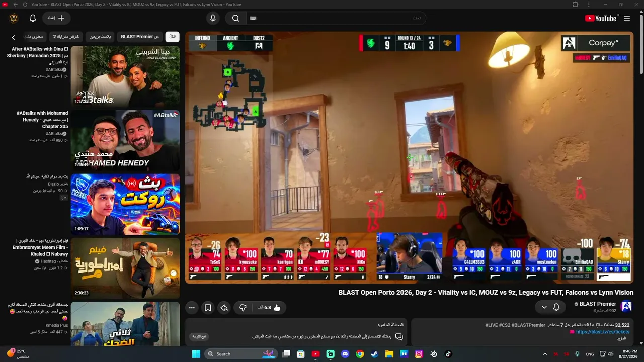Open TikTok from the taskbar

(x=448, y=354)
